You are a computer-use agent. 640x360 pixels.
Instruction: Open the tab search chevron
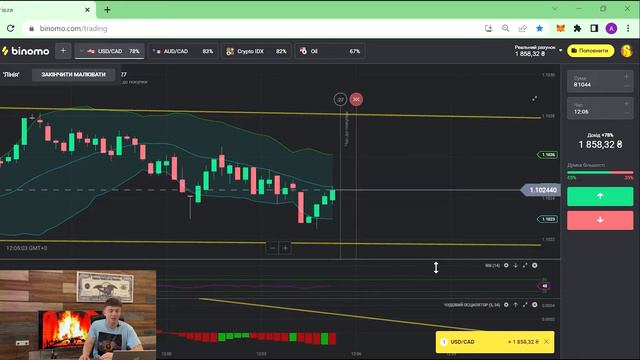[555, 9]
